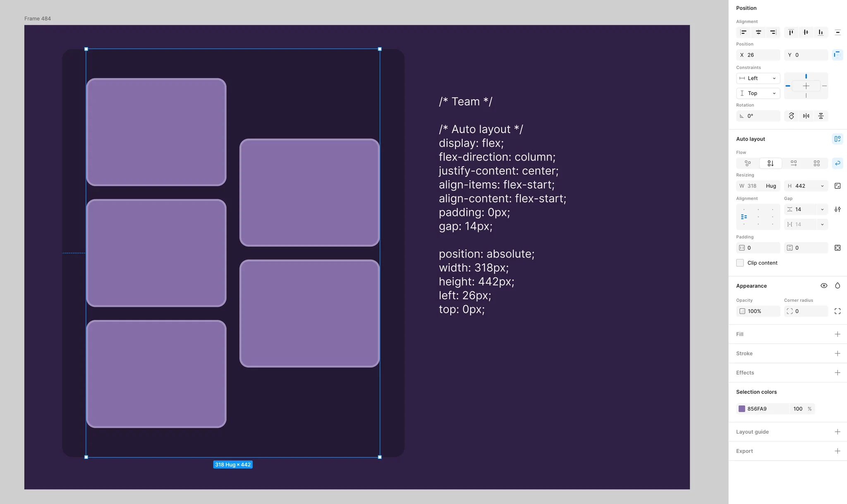Screen dimensions: 847x504
Task: Add an Export setting
Action: 837,451
